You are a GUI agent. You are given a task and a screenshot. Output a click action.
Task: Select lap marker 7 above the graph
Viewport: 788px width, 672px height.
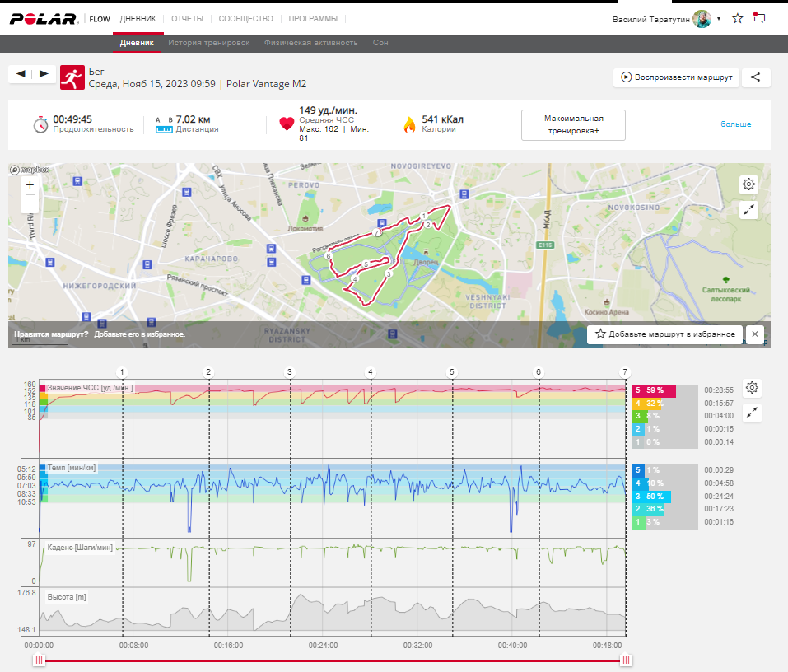(x=625, y=372)
